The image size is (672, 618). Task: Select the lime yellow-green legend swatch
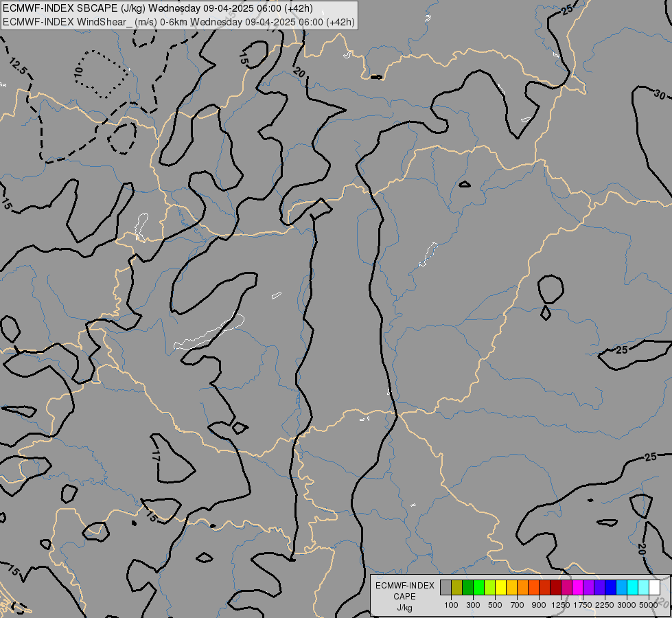(x=490, y=588)
